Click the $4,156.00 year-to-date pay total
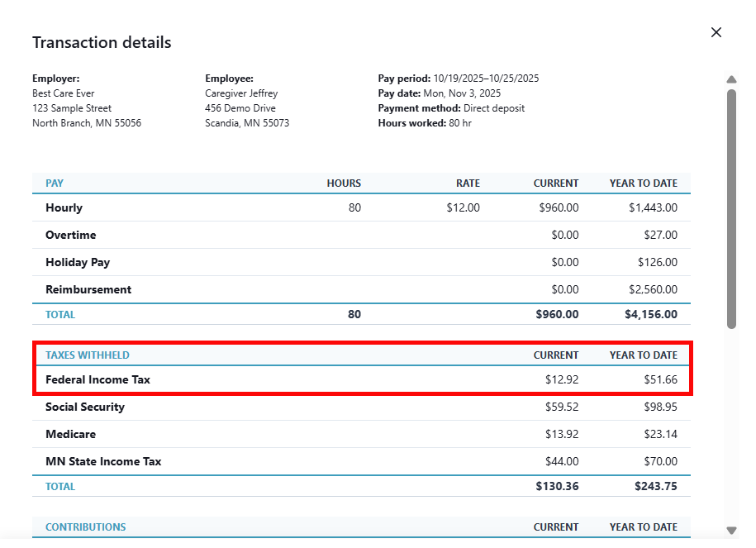The height and width of the screenshot is (548, 756). (x=650, y=314)
